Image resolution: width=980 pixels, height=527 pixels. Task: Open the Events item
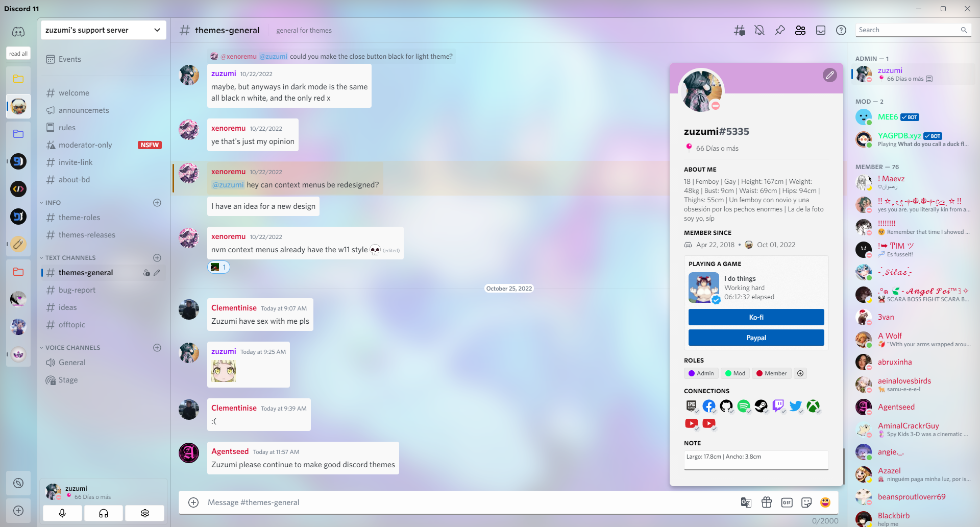[69, 59]
